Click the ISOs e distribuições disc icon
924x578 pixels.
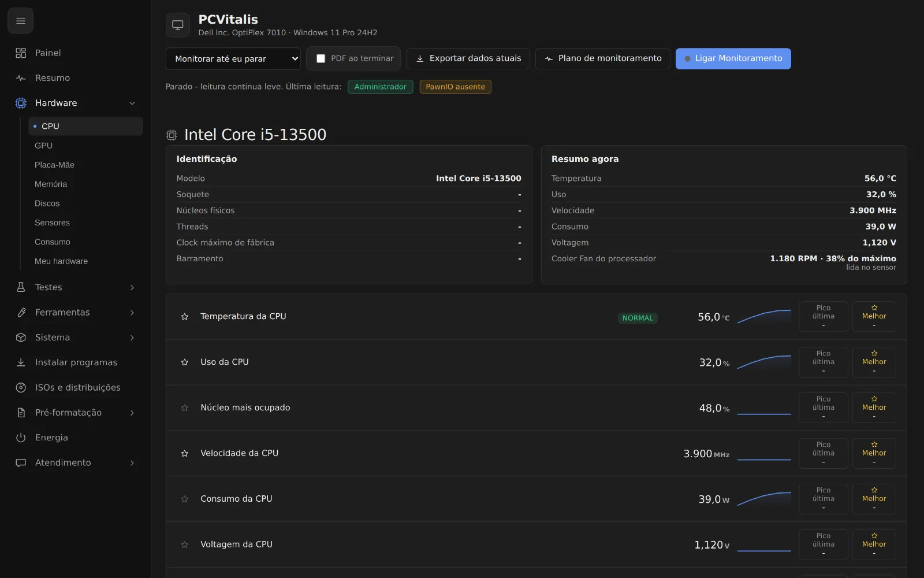[x=21, y=387]
